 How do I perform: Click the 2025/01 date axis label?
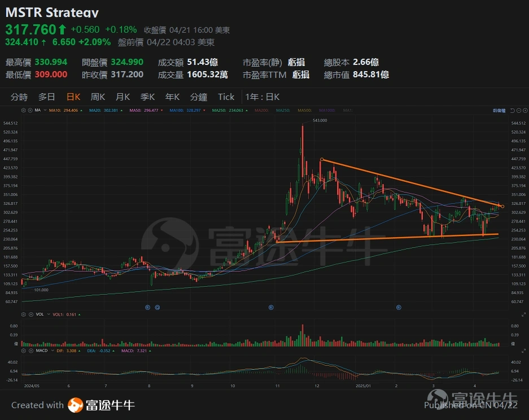point(364,386)
